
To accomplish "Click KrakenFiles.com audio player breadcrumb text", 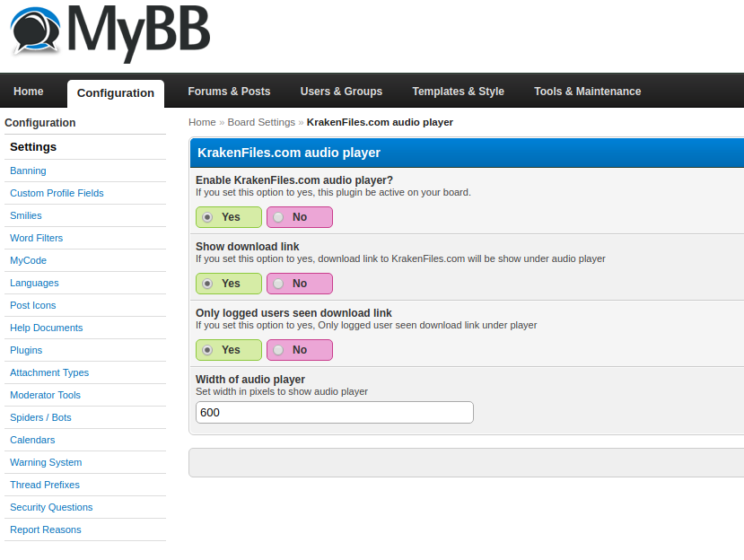I will click(380, 122).
